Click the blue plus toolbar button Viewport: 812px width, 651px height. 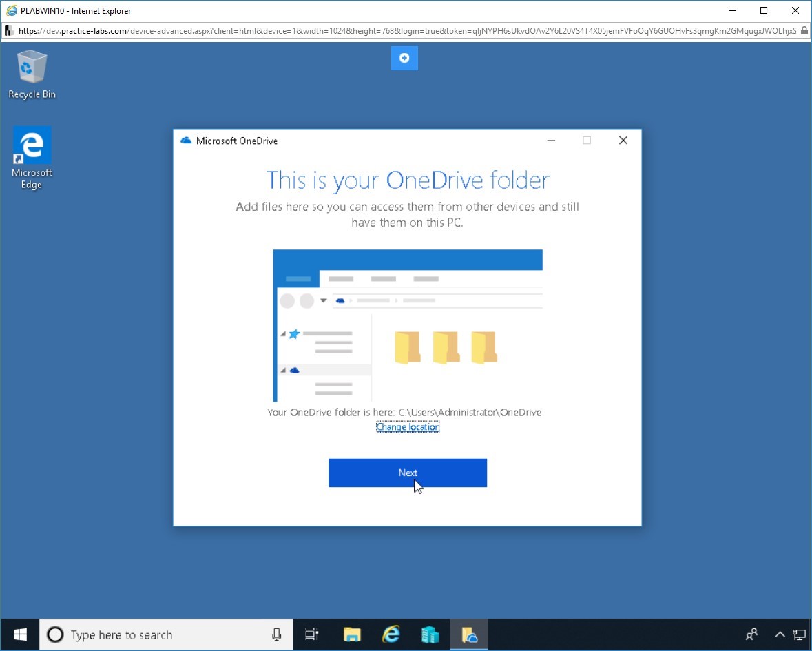pyautogui.click(x=404, y=58)
